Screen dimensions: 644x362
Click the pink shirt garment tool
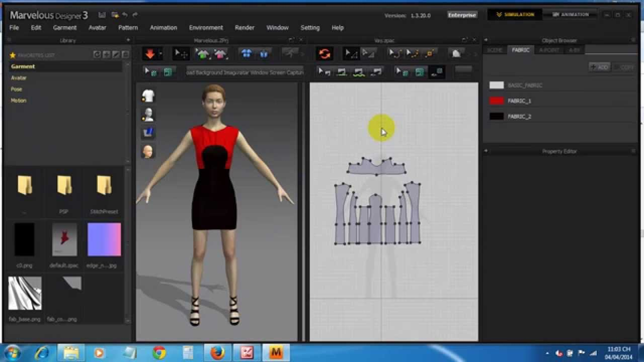[x=220, y=54]
